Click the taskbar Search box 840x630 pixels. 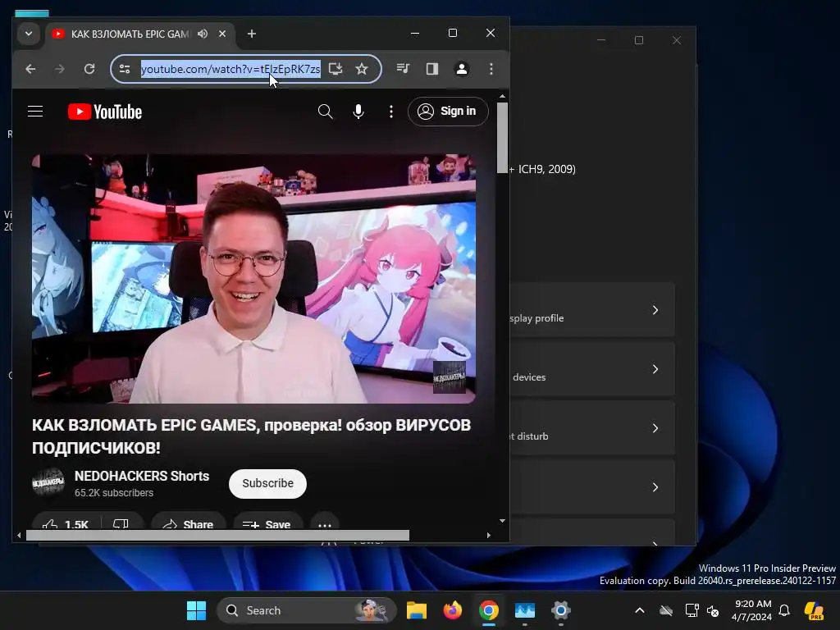pyautogui.click(x=307, y=610)
